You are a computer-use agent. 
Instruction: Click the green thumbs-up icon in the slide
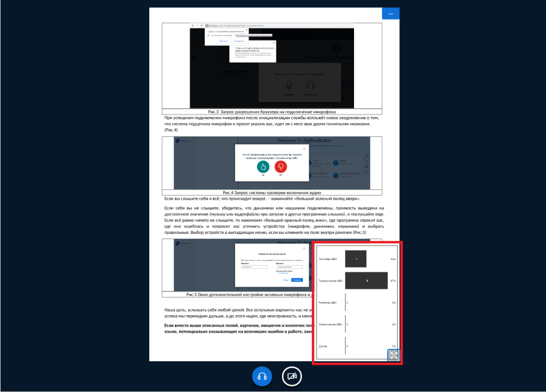[x=263, y=167]
